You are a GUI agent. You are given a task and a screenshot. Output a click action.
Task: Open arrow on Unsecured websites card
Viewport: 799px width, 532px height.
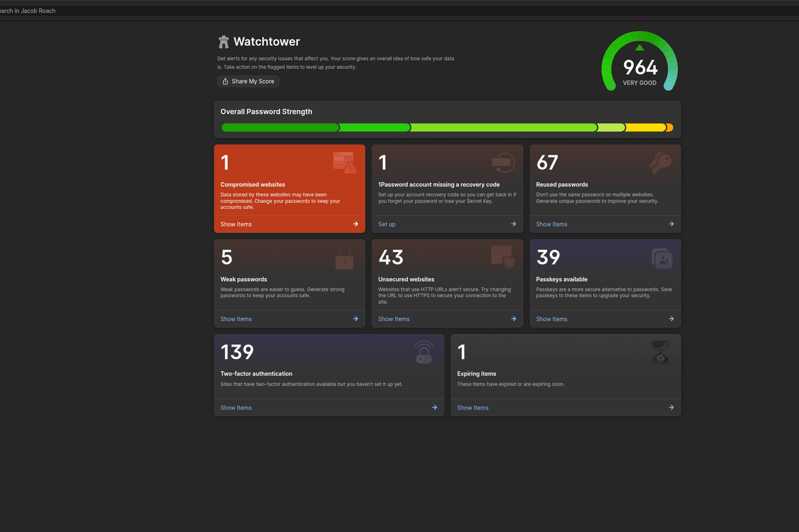[513, 319]
